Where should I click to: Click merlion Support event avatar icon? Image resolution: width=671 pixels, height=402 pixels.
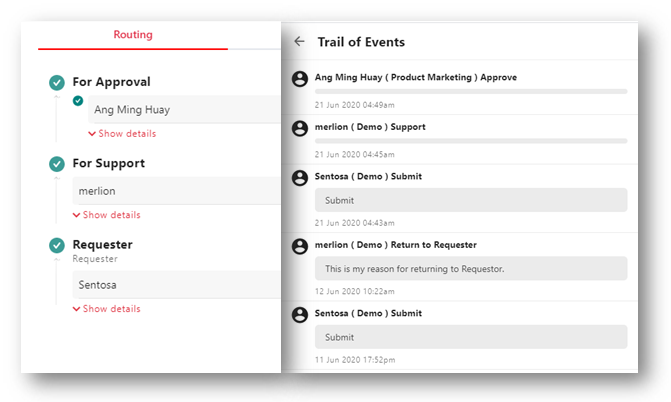click(x=300, y=128)
